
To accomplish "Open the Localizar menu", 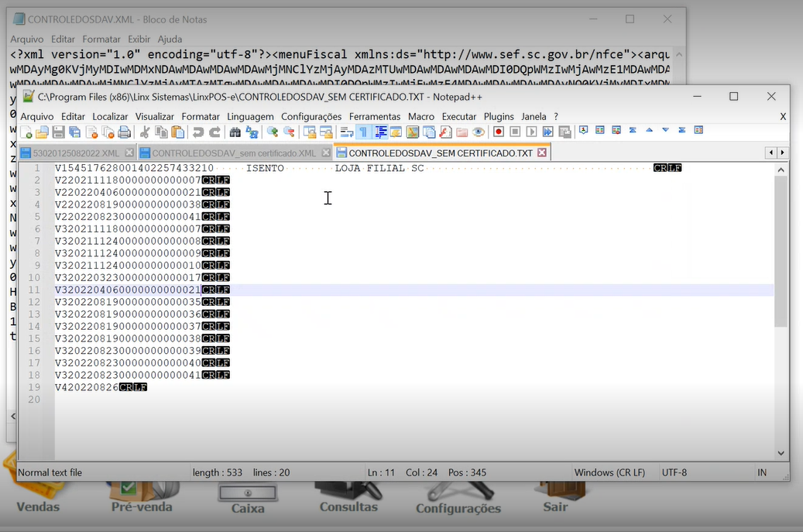I will [110, 117].
